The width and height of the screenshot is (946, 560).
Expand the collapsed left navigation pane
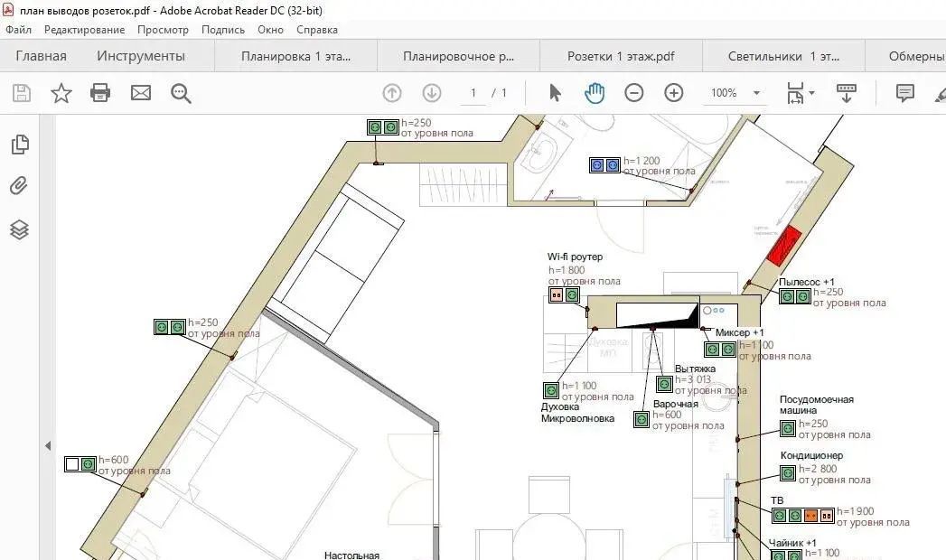click(48, 445)
